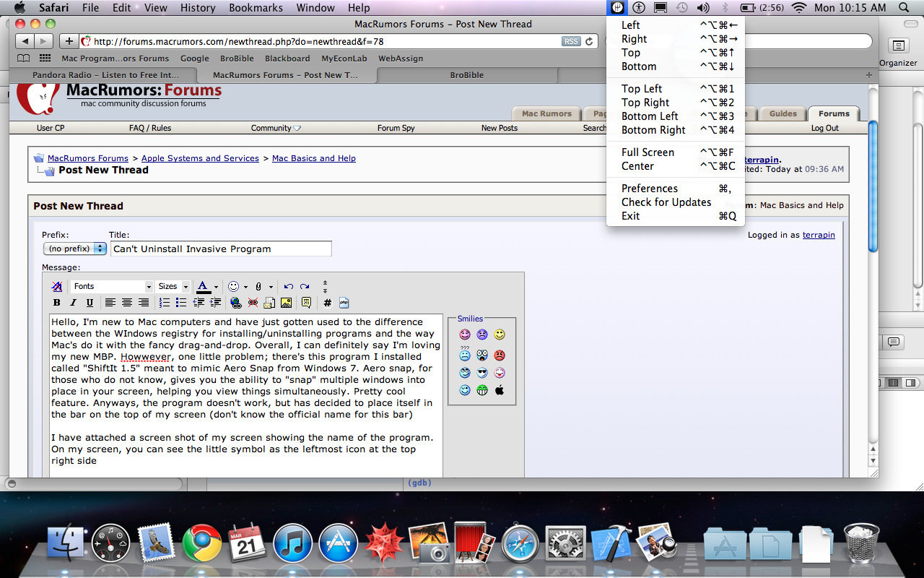Toggle bold formatting in message editor
The height and width of the screenshot is (578, 924).
57,303
